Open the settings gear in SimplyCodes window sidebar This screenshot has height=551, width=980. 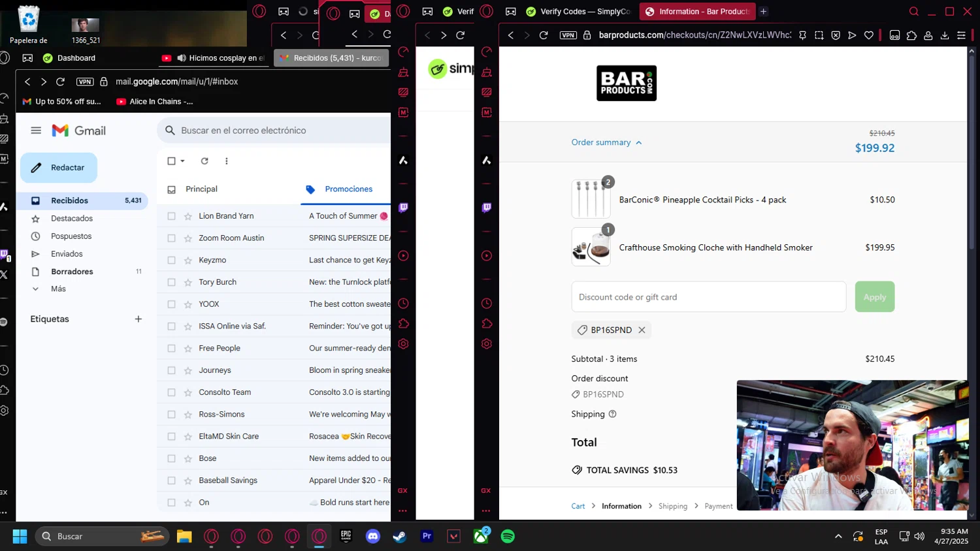click(x=403, y=344)
